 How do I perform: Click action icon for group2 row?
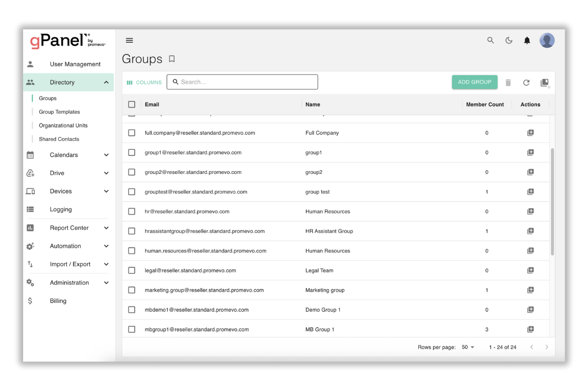click(530, 172)
